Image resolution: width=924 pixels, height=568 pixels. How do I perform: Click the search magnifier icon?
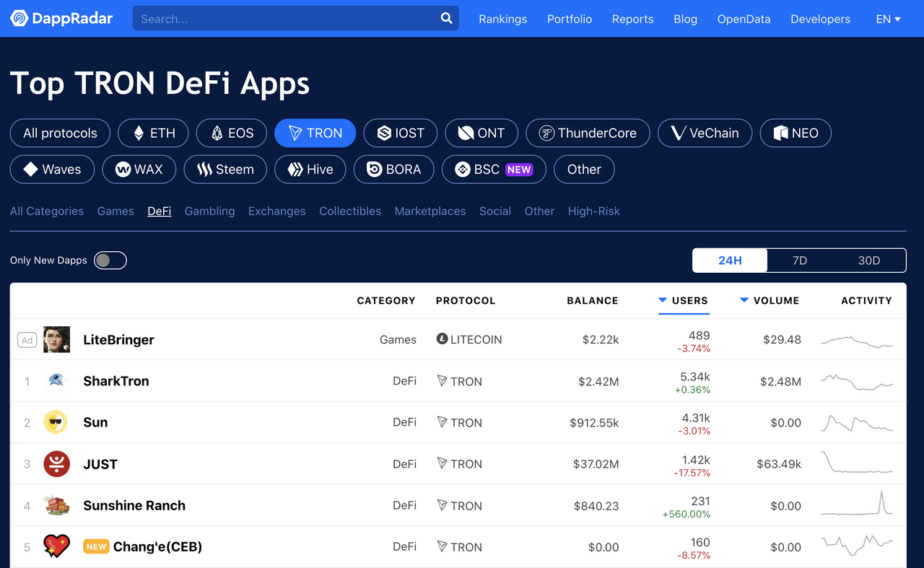[x=447, y=18]
